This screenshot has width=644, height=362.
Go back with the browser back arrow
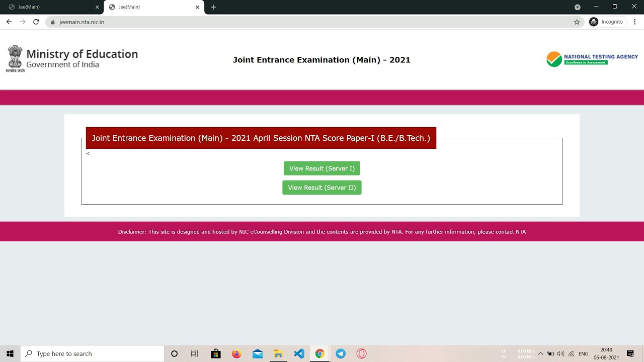point(9,22)
